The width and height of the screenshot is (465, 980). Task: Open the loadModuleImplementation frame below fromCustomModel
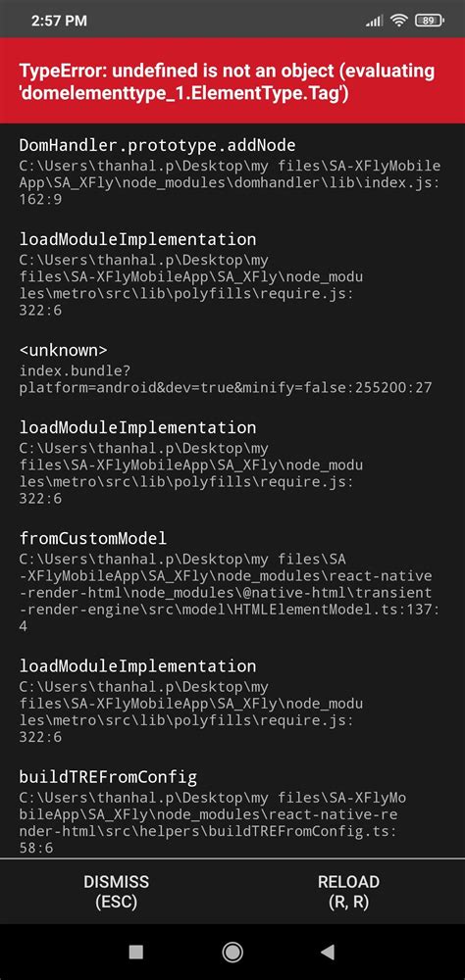coord(232,701)
